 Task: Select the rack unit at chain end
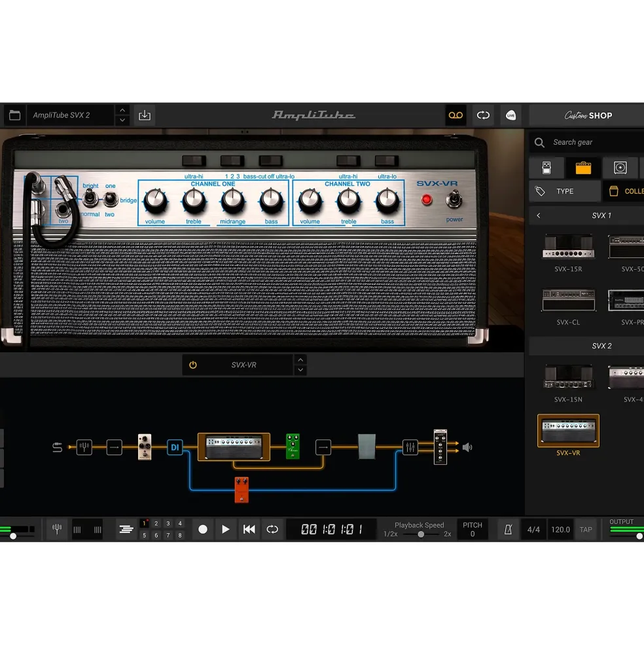(x=440, y=447)
